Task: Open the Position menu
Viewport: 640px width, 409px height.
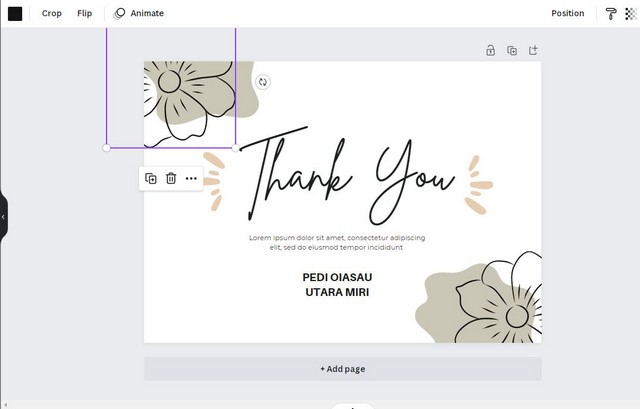Action: [567, 13]
